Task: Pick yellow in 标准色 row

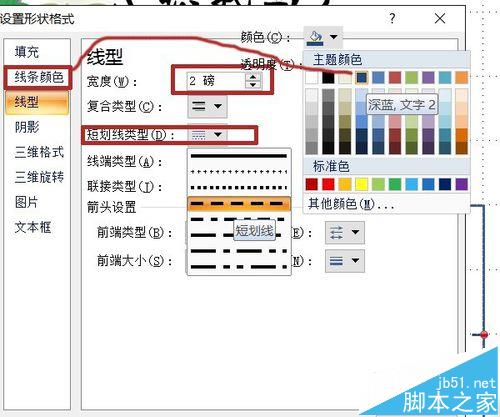Action: click(x=362, y=184)
